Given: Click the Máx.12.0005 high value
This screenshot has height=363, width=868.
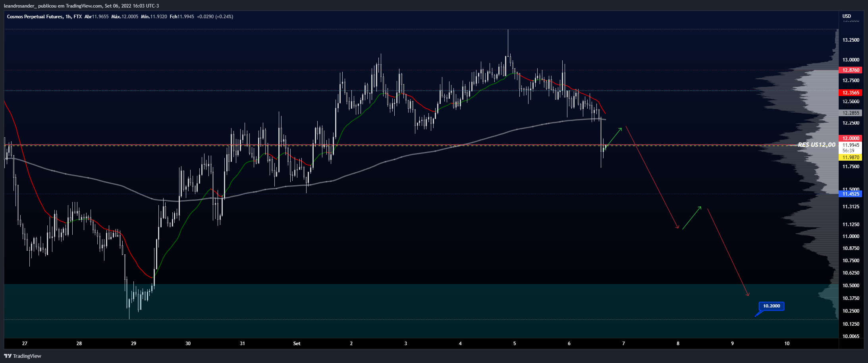Looking at the screenshot, I should 125,17.
